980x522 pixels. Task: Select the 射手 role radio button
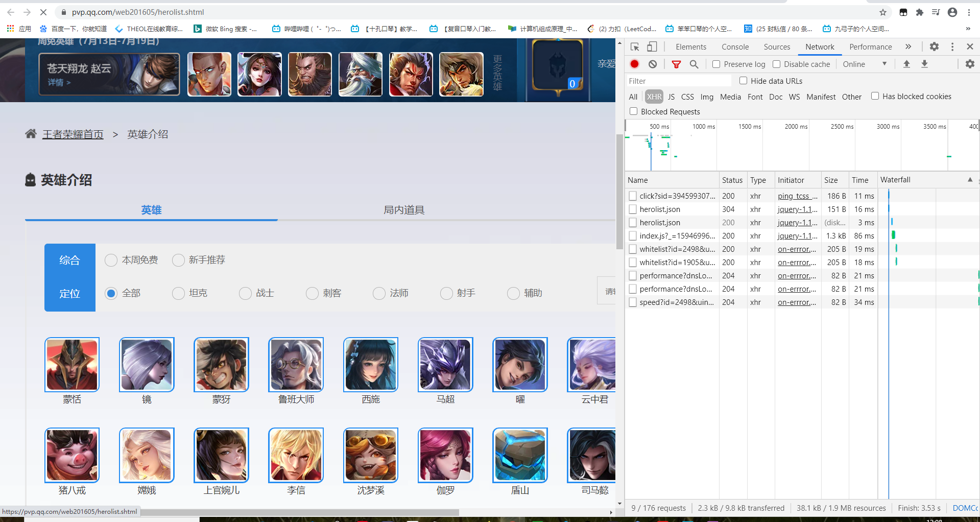pyautogui.click(x=446, y=293)
